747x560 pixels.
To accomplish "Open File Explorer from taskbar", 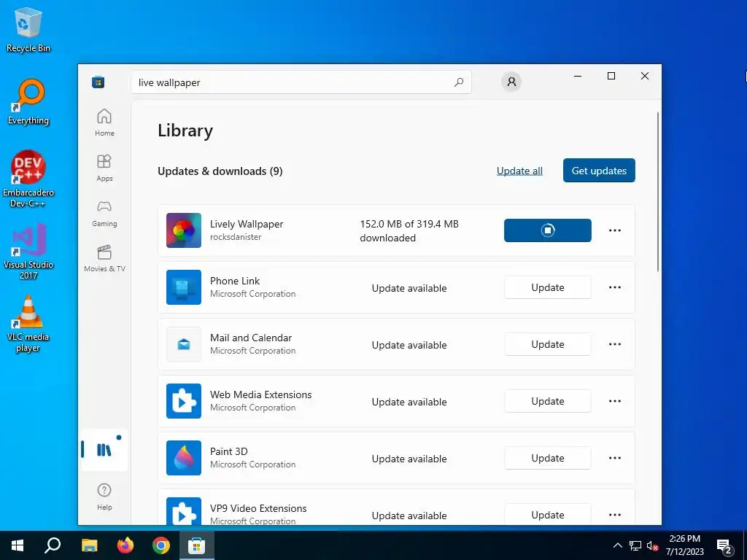I will pos(89,545).
